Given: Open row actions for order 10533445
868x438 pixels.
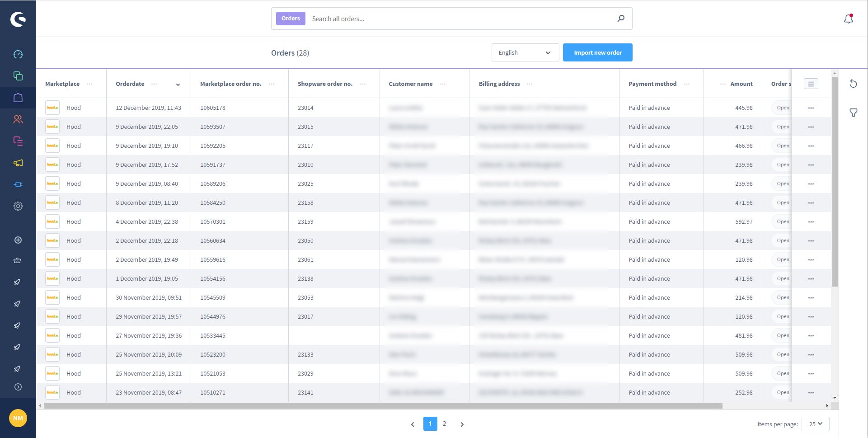Looking at the screenshot, I should 811,336.
